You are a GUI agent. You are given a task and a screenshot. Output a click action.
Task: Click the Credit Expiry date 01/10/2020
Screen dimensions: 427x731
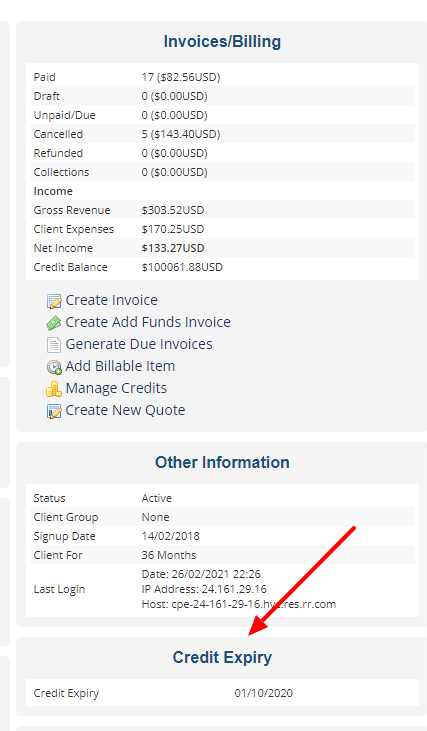pos(263,693)
